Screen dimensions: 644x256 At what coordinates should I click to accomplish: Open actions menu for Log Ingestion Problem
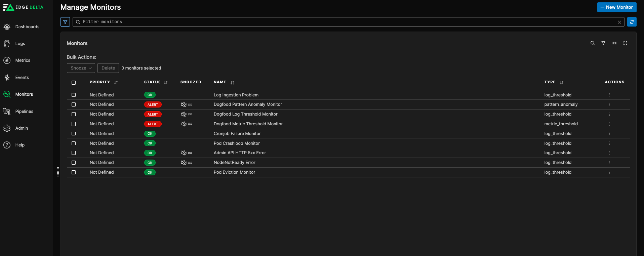tap(610, 95)
